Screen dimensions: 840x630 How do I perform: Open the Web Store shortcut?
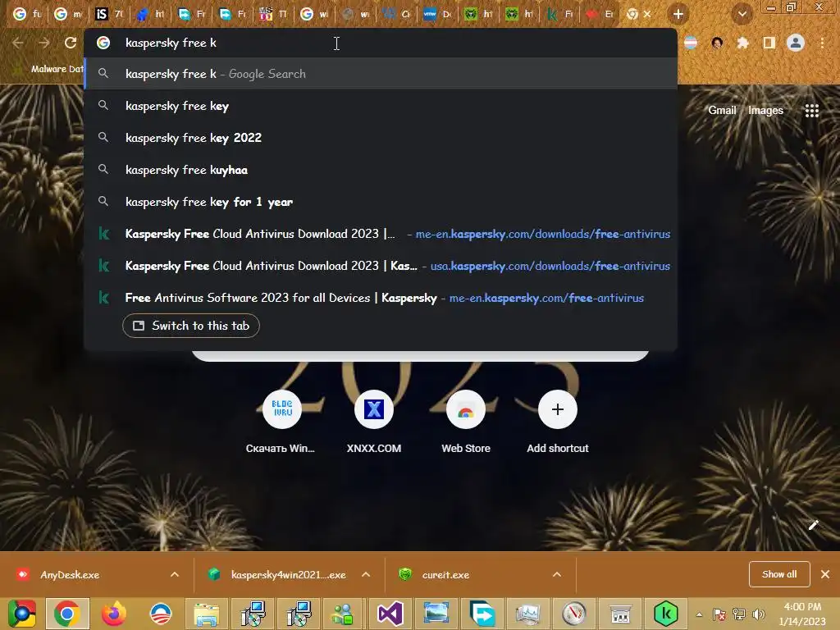(x=466, y=421)
